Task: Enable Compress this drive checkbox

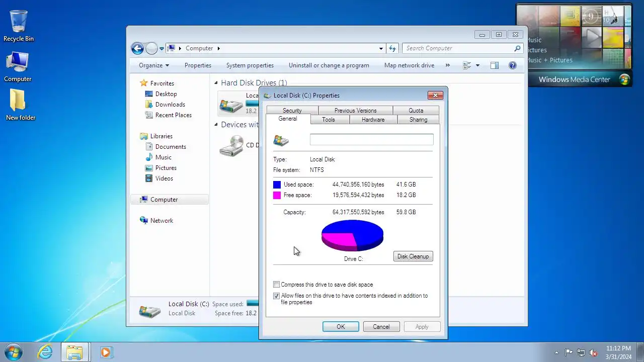Action: pos(276,285)
